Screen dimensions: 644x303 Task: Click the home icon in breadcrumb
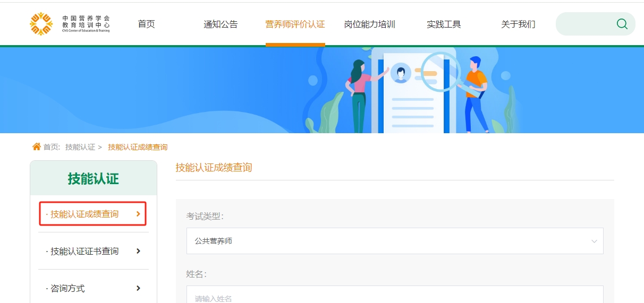click(x=36, y=146)
